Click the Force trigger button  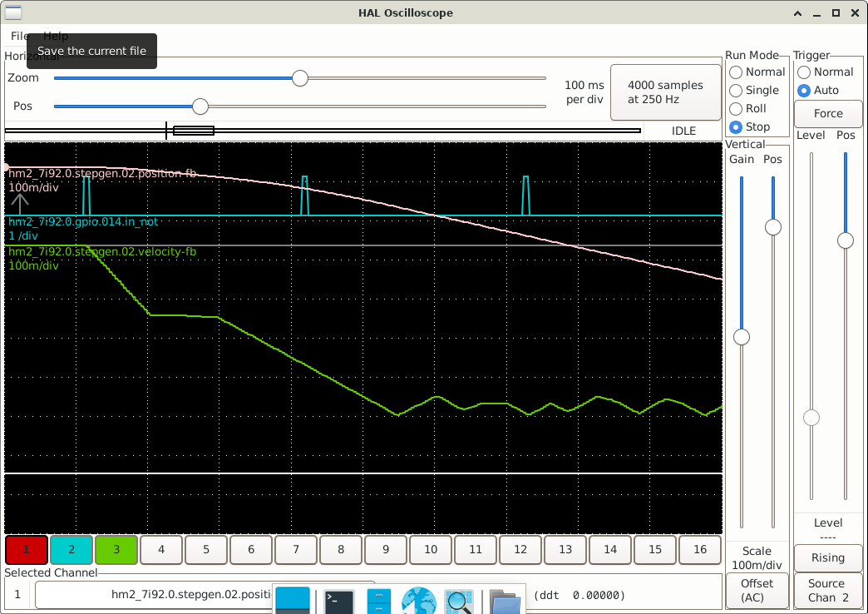[x=828, y=114]
